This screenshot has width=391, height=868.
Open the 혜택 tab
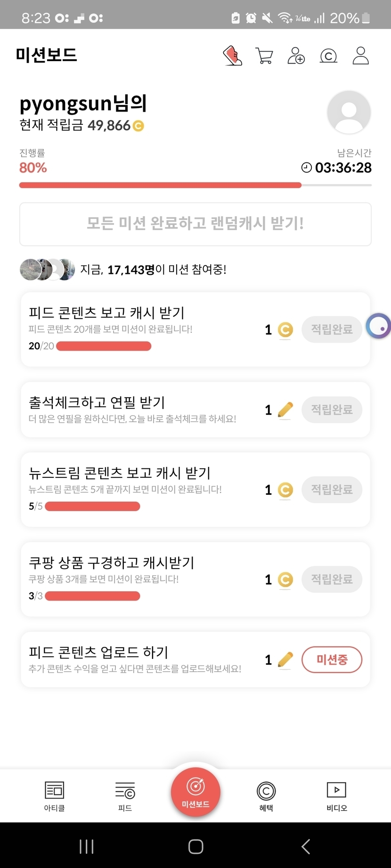click(266, 796)
